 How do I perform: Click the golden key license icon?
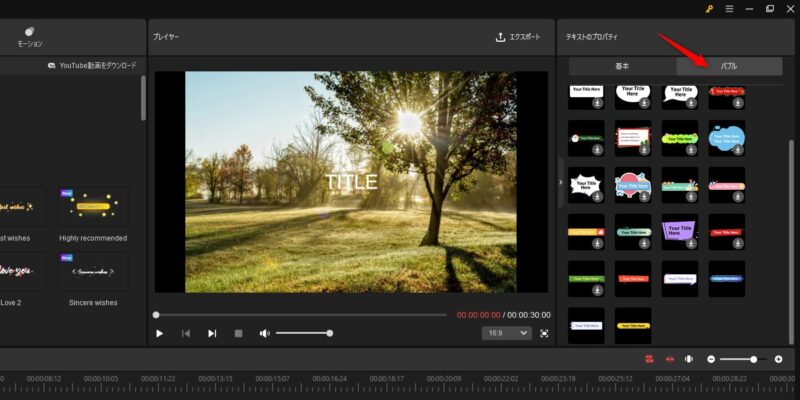pos(709,9)
